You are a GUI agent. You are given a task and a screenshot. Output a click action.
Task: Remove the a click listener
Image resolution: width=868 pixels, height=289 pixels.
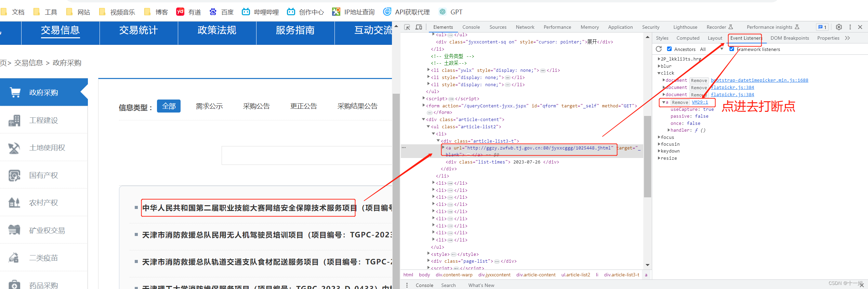[680, 102]
